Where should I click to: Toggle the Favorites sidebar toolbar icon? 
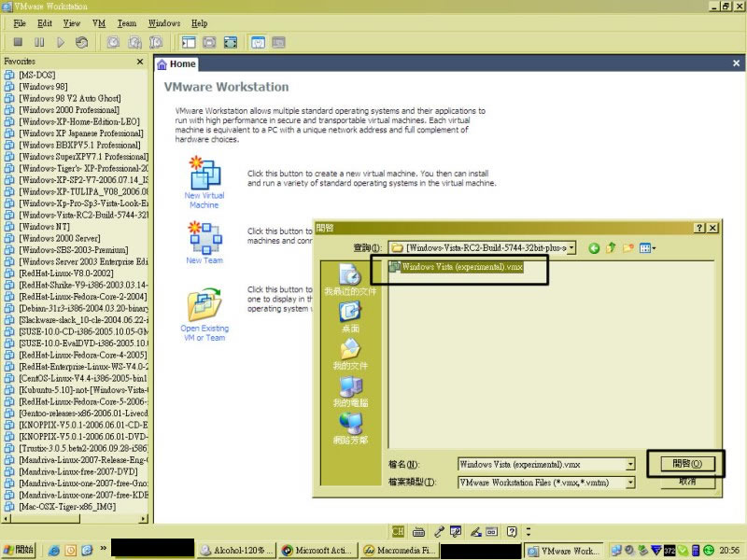click(189, 42)
